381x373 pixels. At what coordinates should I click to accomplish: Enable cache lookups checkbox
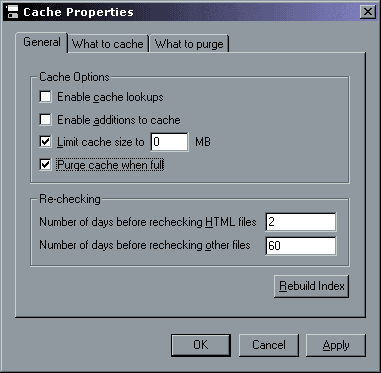pyautogui.click(x=45, y=97)
